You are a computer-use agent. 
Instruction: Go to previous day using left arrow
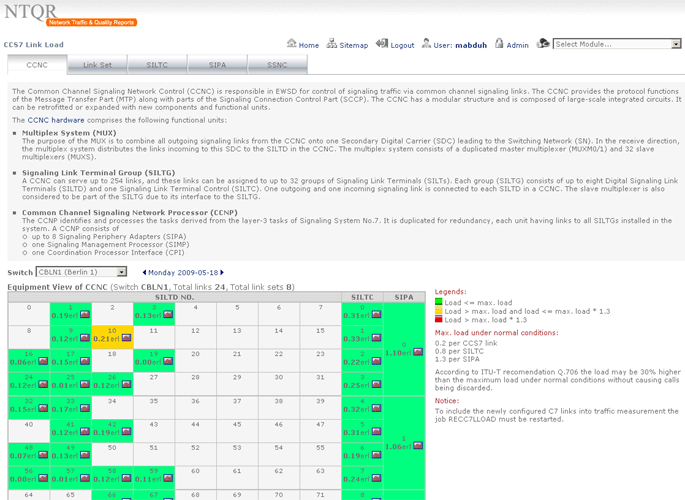point(144,272)
